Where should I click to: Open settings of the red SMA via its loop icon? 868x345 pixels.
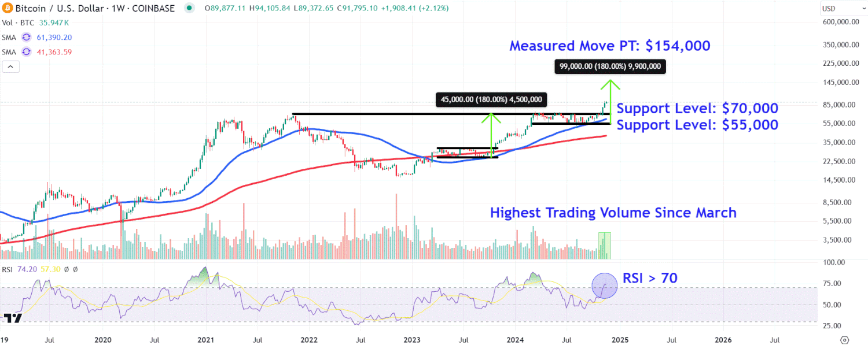pos(25,51)
